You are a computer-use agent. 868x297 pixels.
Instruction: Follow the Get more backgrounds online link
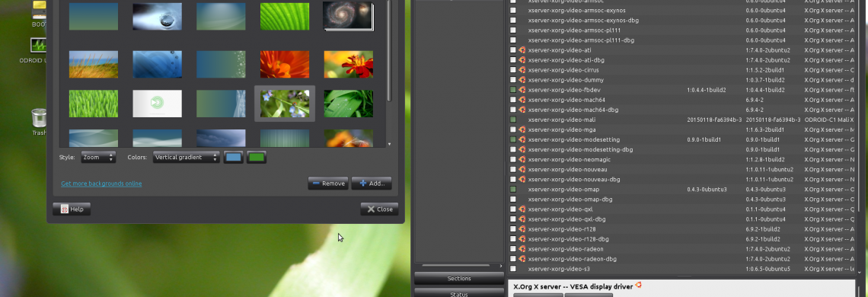click(101, 184)
